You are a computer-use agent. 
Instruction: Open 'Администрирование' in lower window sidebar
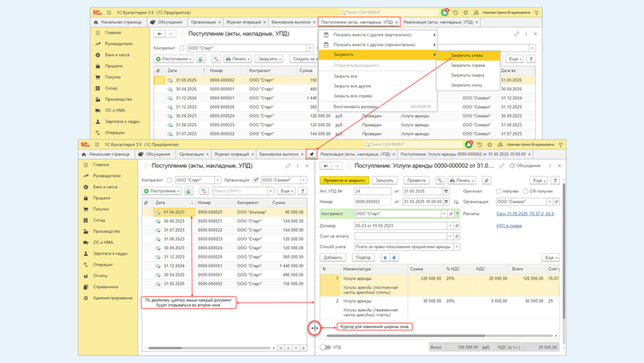pyautogui.click(x=113, y=298)
